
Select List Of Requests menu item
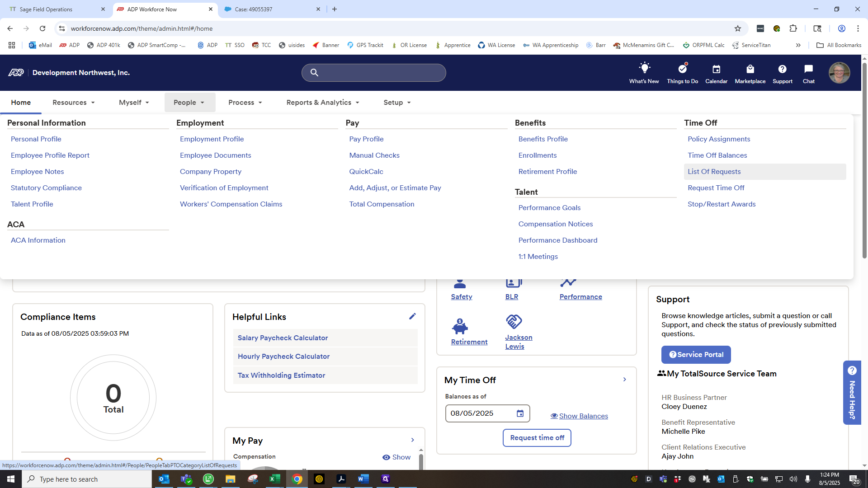pos(764,172)
